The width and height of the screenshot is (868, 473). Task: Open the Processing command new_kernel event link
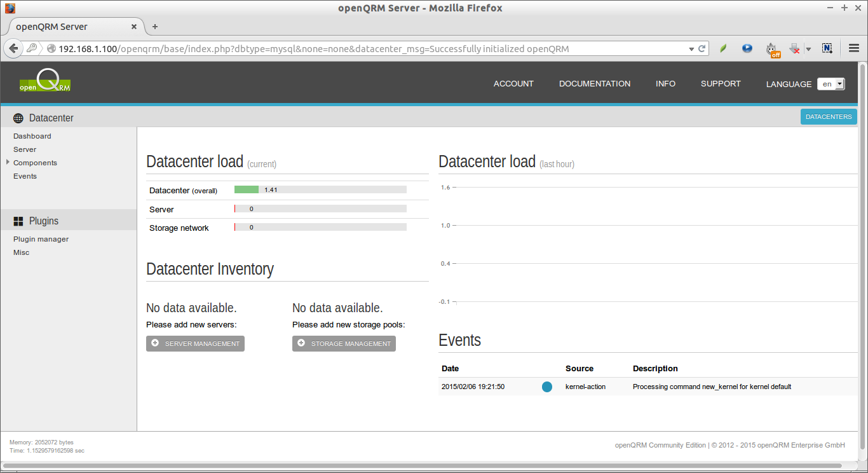[x=711, y=386]
